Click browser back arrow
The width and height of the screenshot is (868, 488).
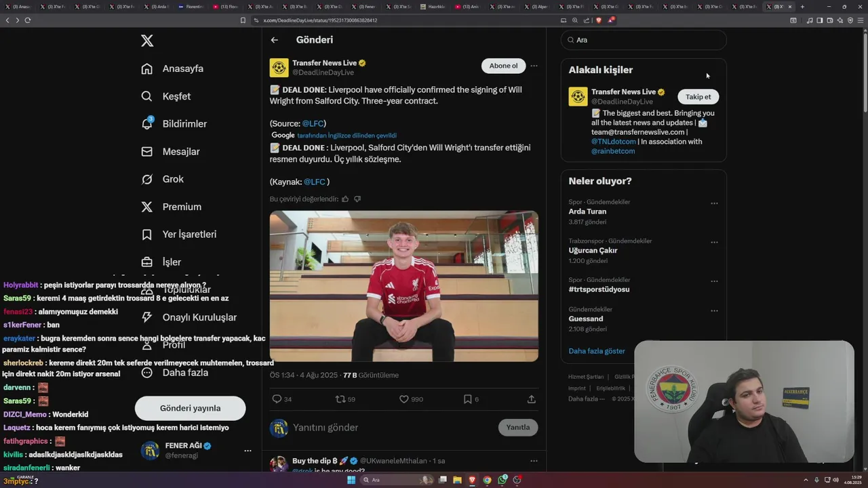pos(7,20)
